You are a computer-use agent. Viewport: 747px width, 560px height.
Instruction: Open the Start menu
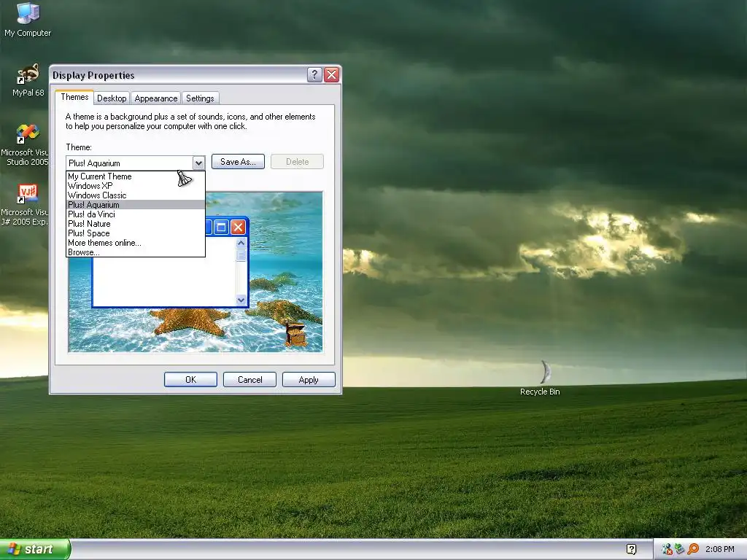(x=35, y=549)
